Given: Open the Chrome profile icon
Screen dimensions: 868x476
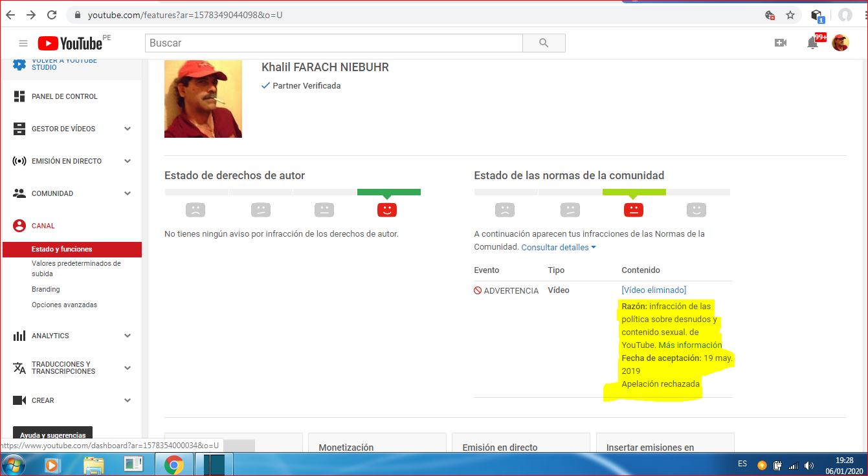Looking at the screenshot, I should [845, 15].
